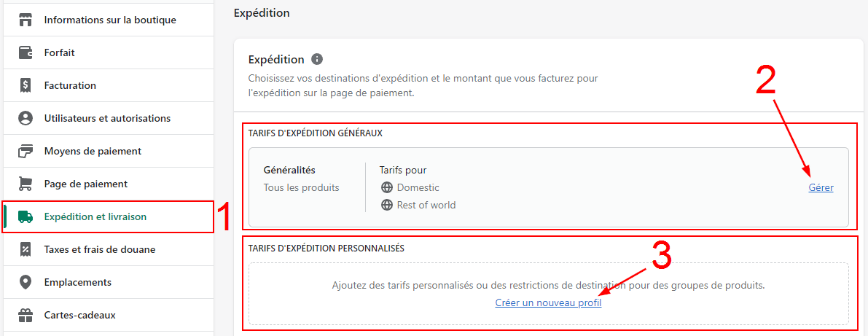868x336 pixels.
Task: Select Emplacements in the settings sidebar
Action: coord(77,282)
